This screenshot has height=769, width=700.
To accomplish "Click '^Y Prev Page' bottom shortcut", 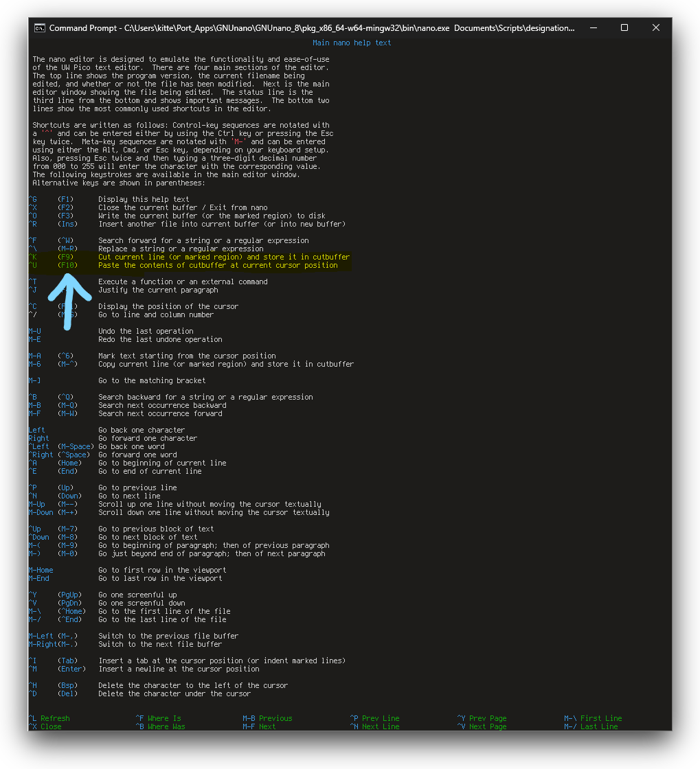I will click(x=482, y=718).
